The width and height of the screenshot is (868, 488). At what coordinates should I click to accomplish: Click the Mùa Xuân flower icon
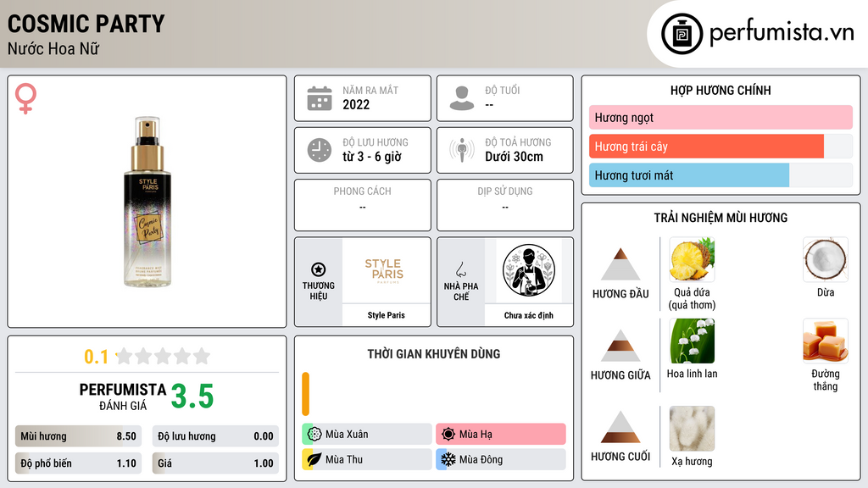coord(314,434)
